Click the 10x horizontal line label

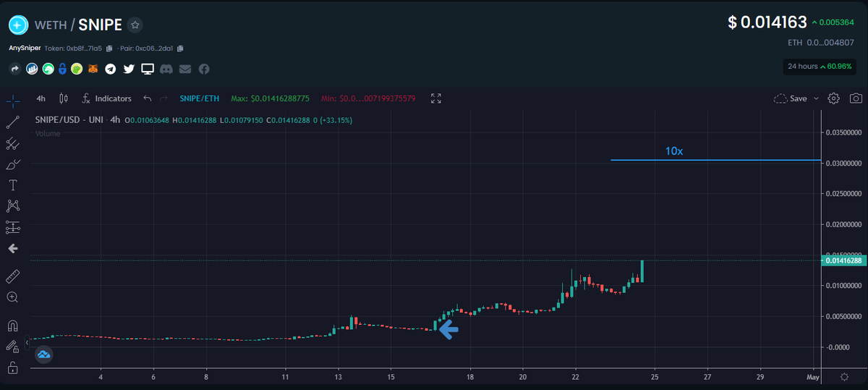[x=674, y=151]
